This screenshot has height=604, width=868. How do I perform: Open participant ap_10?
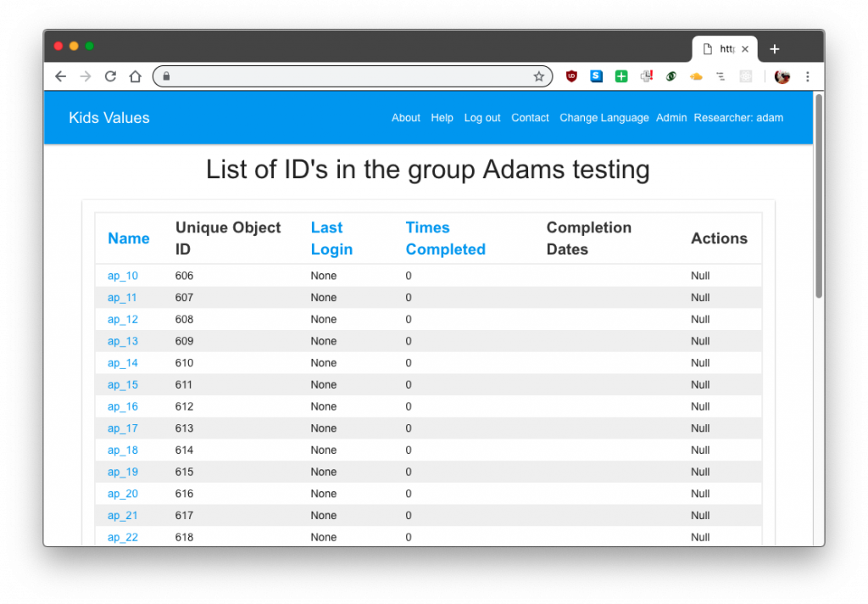pos(122,276)
